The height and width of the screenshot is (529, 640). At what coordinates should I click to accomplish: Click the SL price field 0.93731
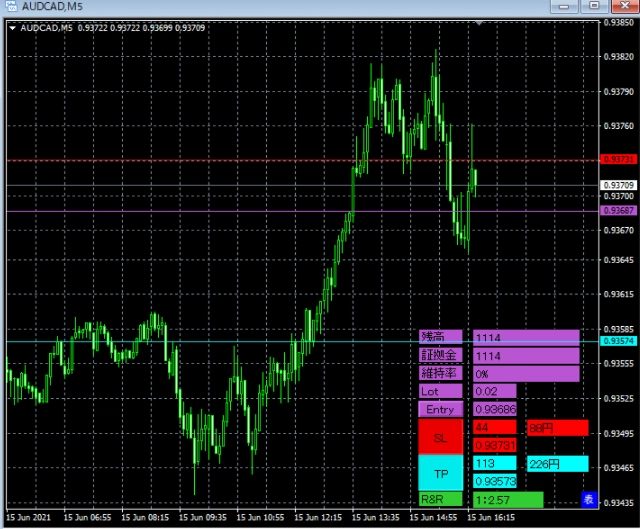coord(495,445)
